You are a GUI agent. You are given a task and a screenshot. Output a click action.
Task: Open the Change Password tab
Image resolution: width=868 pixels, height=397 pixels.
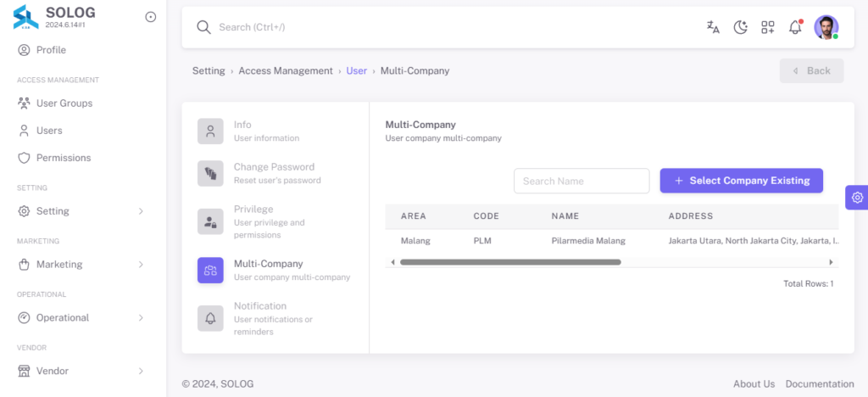coord(275,173)
